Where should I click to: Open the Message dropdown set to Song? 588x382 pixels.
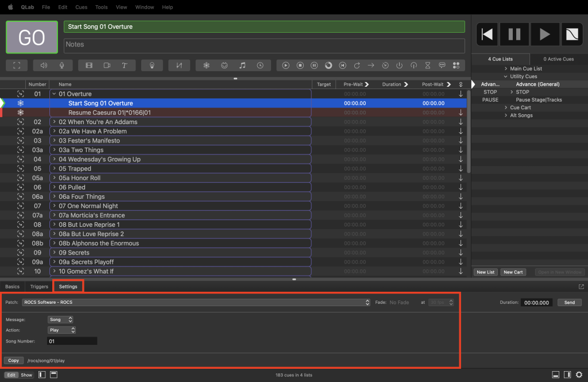60,320
